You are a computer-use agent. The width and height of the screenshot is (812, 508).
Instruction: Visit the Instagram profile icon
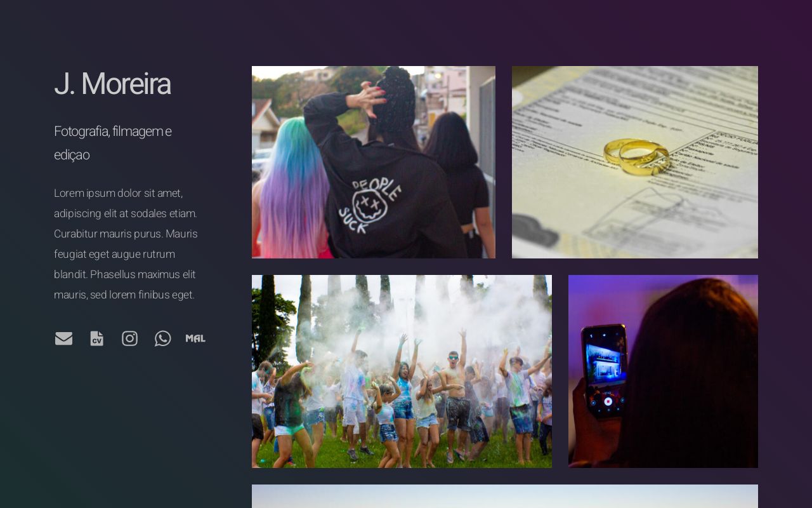tap(129, 338)
